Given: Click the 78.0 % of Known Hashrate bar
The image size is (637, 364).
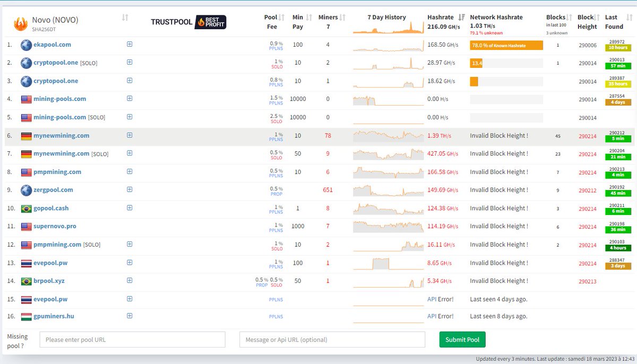Looking at the screenshot, I should pyautogui.click(x=506, y=46).
